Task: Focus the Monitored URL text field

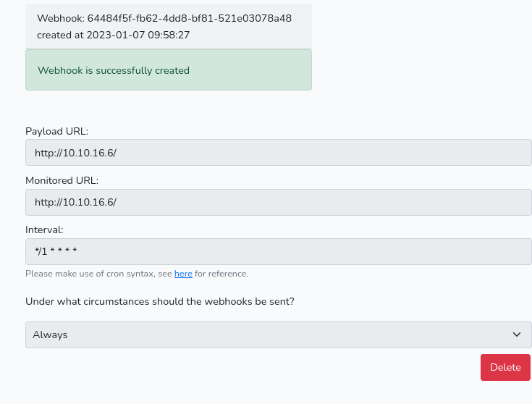Action: 279,202
